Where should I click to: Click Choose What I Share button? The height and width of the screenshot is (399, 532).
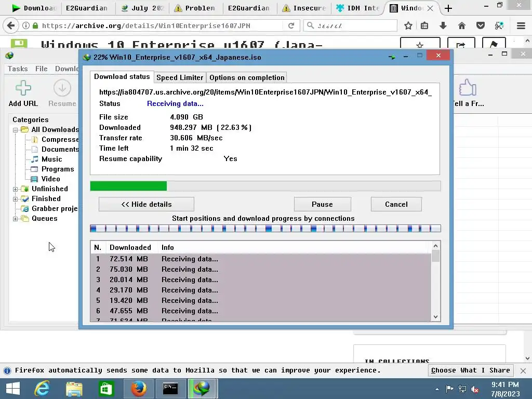point(471,370)
